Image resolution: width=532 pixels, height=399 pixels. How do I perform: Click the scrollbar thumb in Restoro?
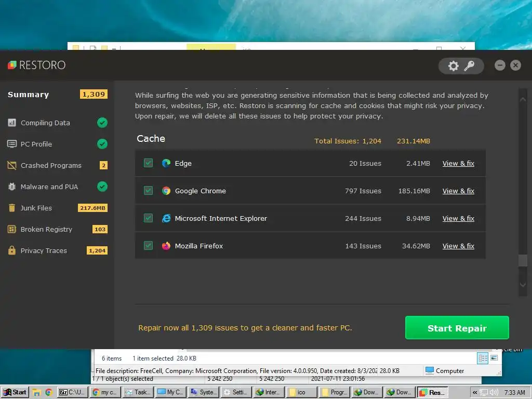[x=523, y=260]
